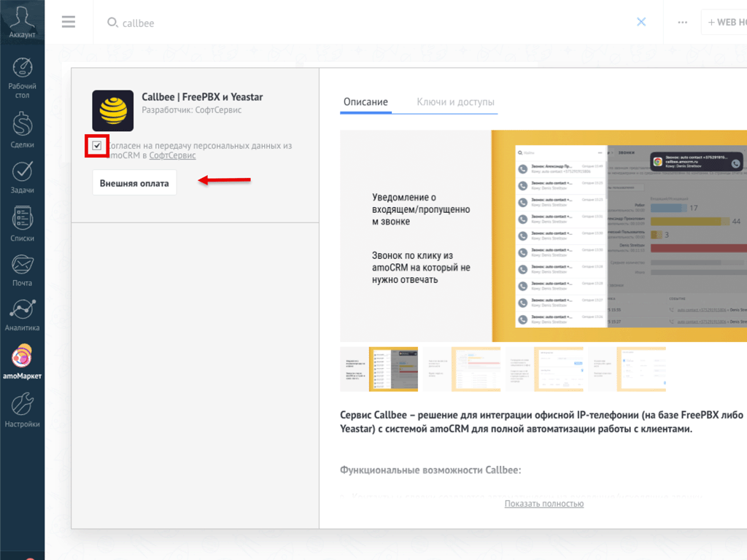
Task: Select the second screenshot thumbnail
Action: pyautogui.click(x=460, y=369)
